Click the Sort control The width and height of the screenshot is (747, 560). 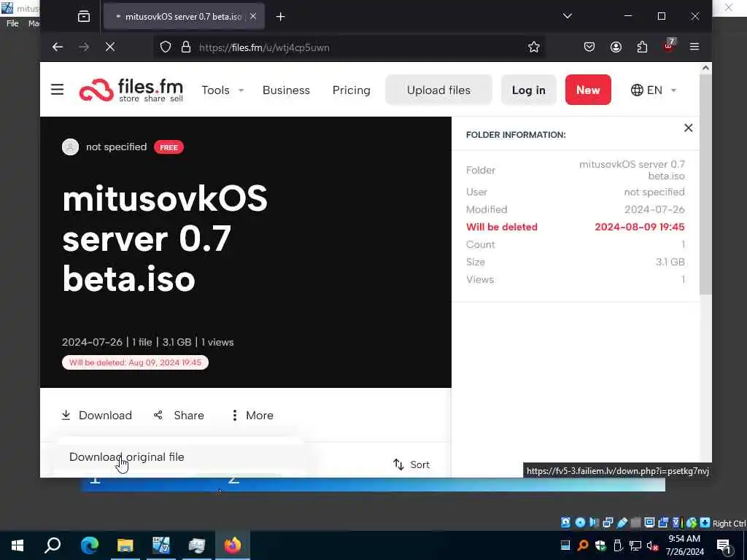[x=411, y=464]
